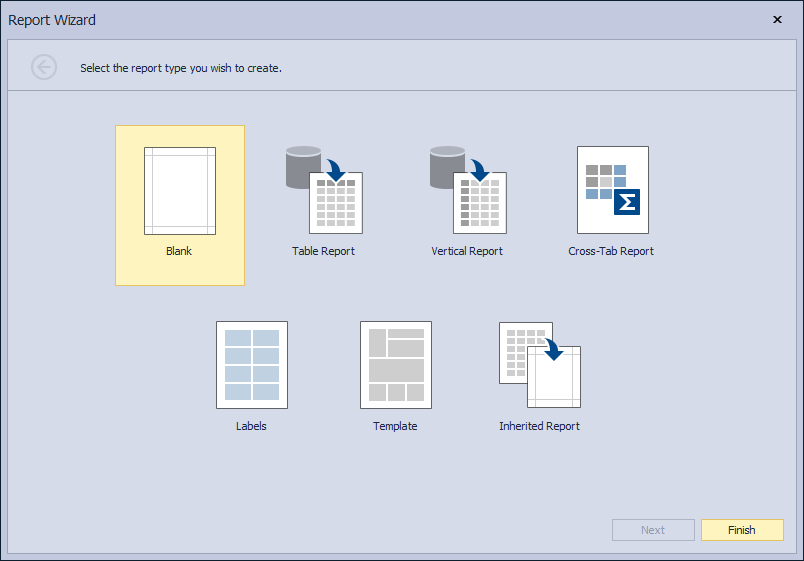
Task: Select the Template report icon
Action: point(396,365)
